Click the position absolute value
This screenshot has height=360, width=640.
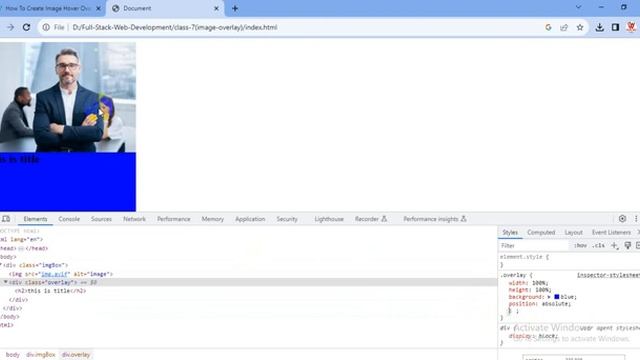(556, 304)
